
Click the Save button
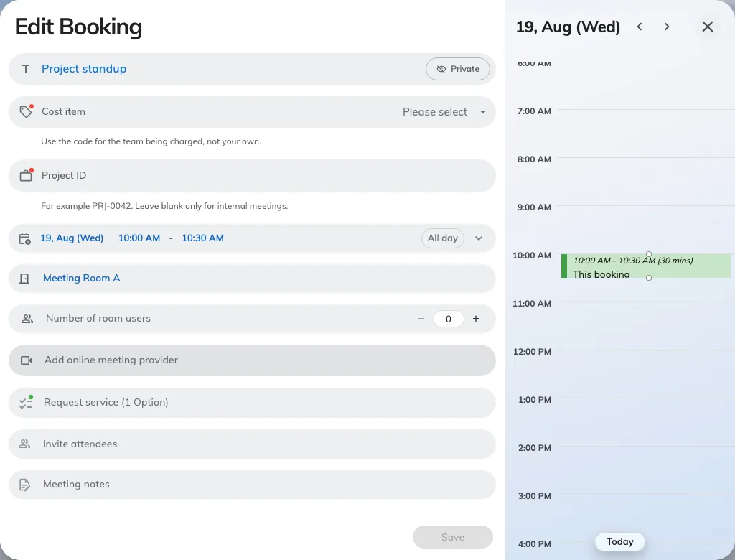click(x=453, y=537)
